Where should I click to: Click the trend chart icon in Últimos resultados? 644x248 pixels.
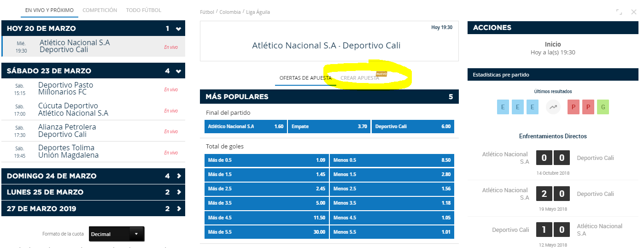coord(553,107)
